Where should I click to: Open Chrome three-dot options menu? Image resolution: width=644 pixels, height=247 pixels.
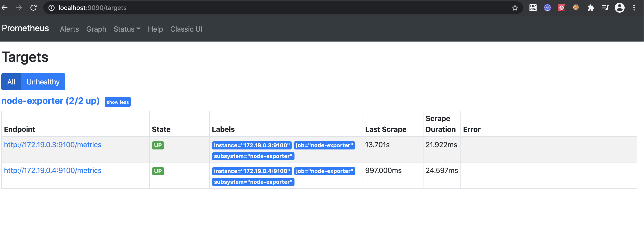pyautogui.click(x=634, y=8)
